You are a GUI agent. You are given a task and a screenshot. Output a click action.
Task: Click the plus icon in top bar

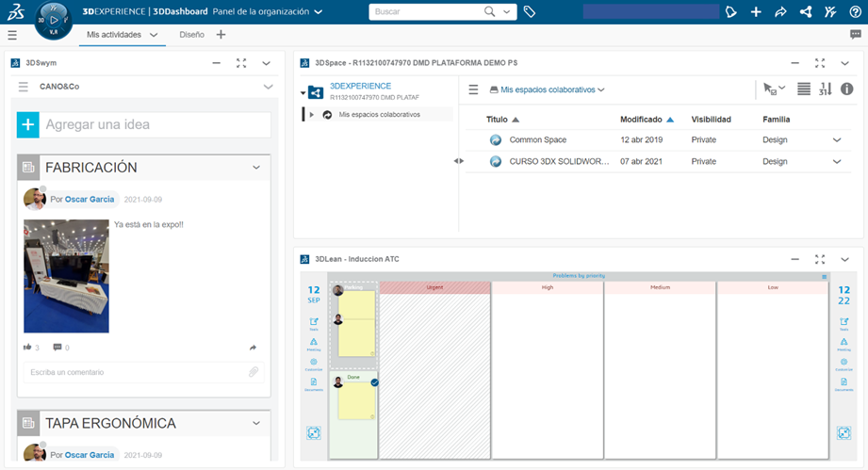[x=756, y=11]
